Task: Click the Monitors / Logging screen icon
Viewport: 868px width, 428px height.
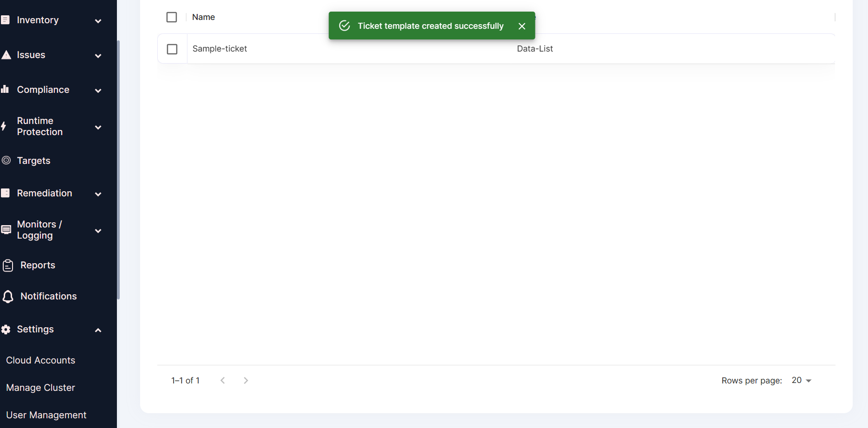Action: [x=6, y=230]
